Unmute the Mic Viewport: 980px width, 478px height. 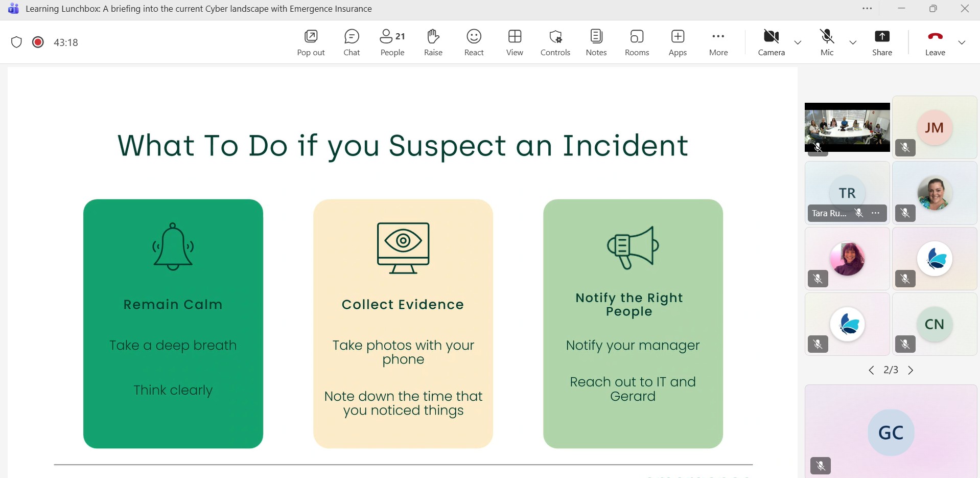[x=827, y=42]
